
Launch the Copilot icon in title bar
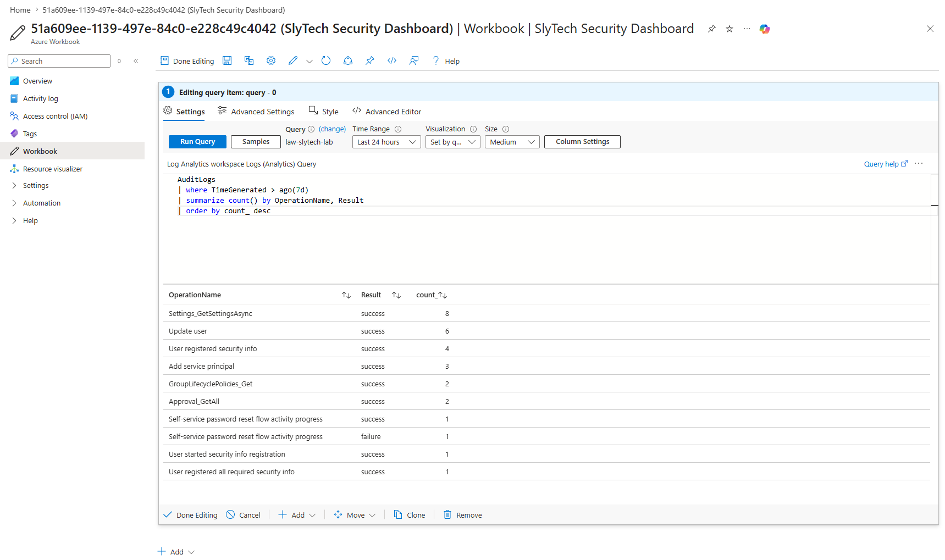[765, 29]
